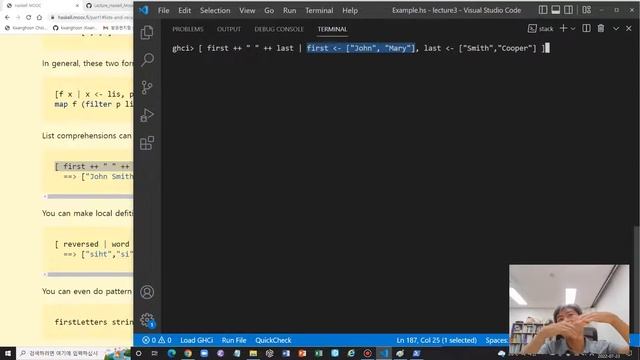Open PowerPoint from the taskbar

click(x=302, y=353)
